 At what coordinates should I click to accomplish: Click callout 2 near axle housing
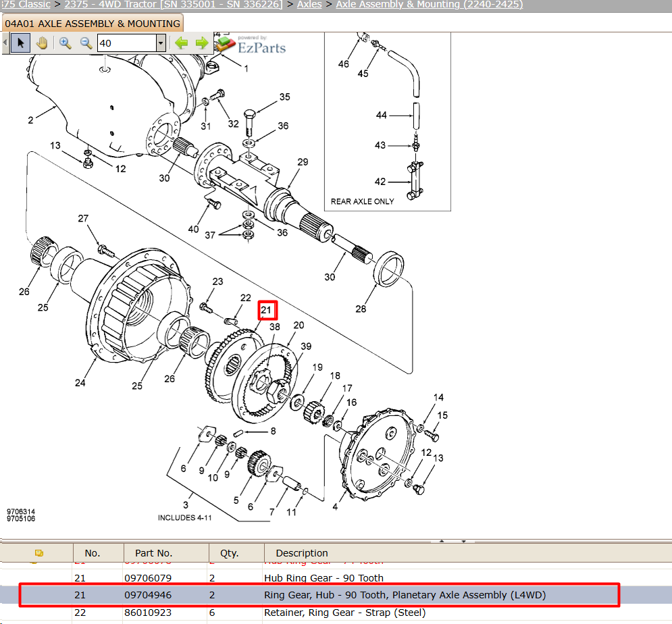coord(30,120)
